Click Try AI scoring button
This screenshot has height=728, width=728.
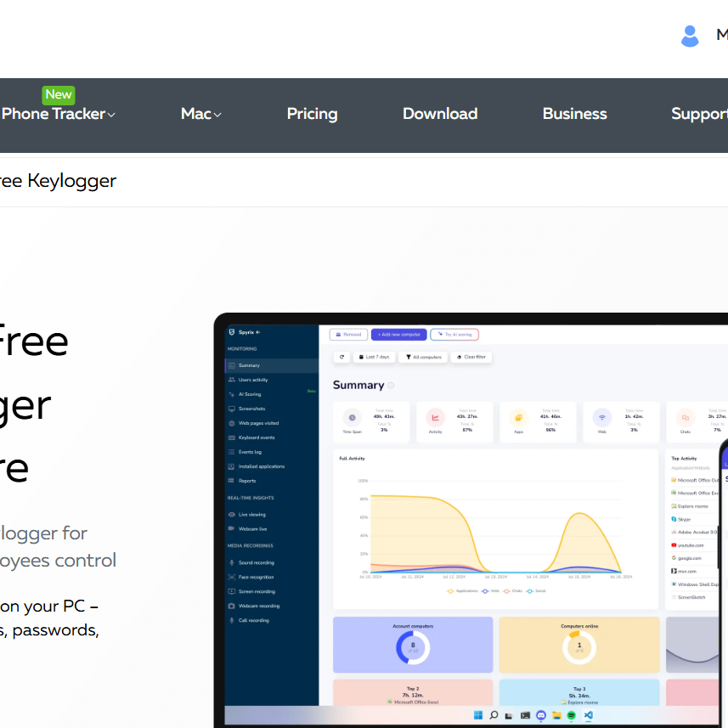pos(454,335)
